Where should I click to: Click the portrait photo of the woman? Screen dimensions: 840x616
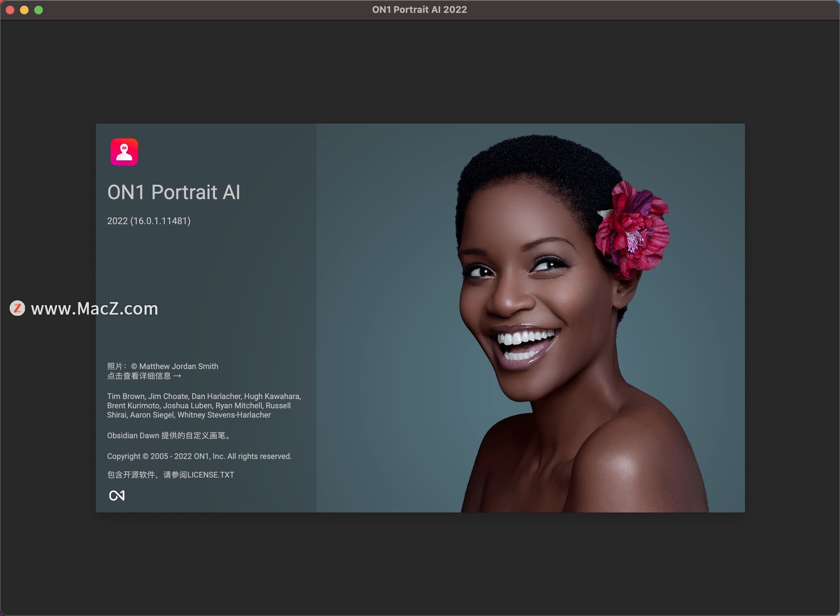click(x=530, y=318)
